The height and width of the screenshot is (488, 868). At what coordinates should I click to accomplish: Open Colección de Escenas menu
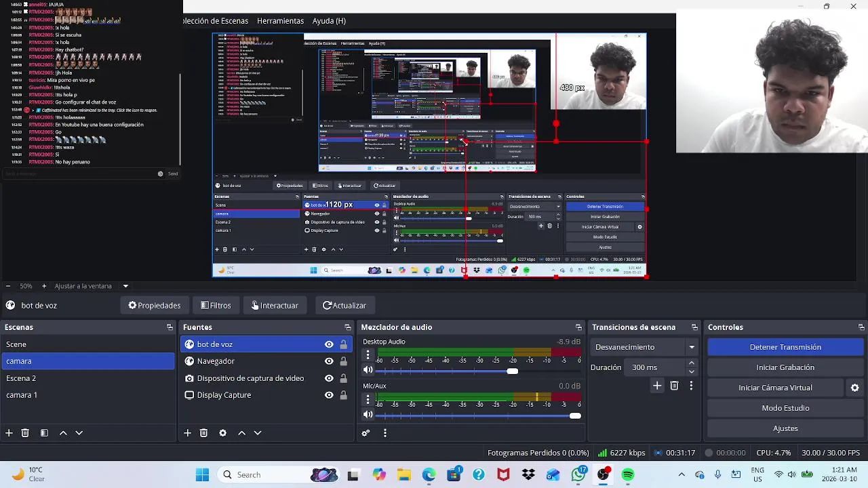pos(216,21)
